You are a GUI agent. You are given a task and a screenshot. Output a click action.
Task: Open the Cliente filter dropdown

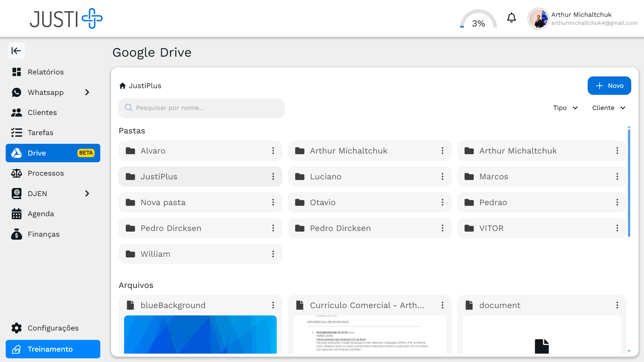tap(608, 108)
